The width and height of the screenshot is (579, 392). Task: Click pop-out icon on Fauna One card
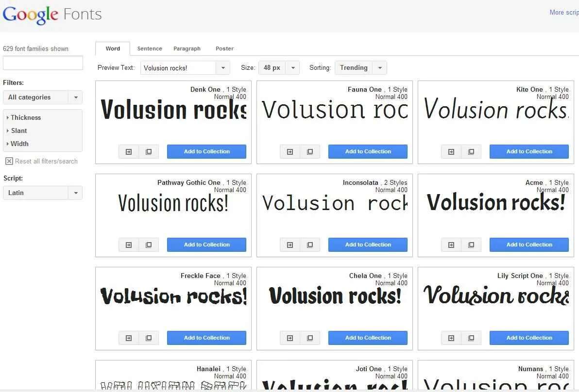310,151
